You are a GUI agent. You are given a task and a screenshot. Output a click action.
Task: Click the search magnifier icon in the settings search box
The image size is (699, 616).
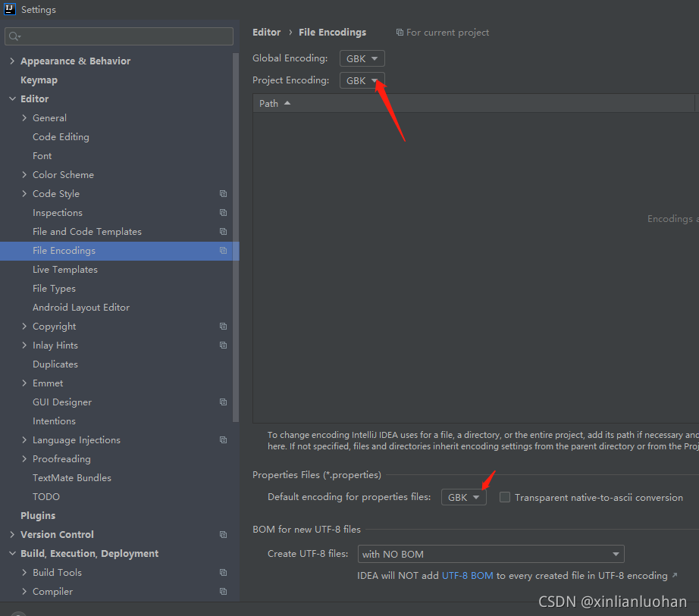click(x=14, y=36)
